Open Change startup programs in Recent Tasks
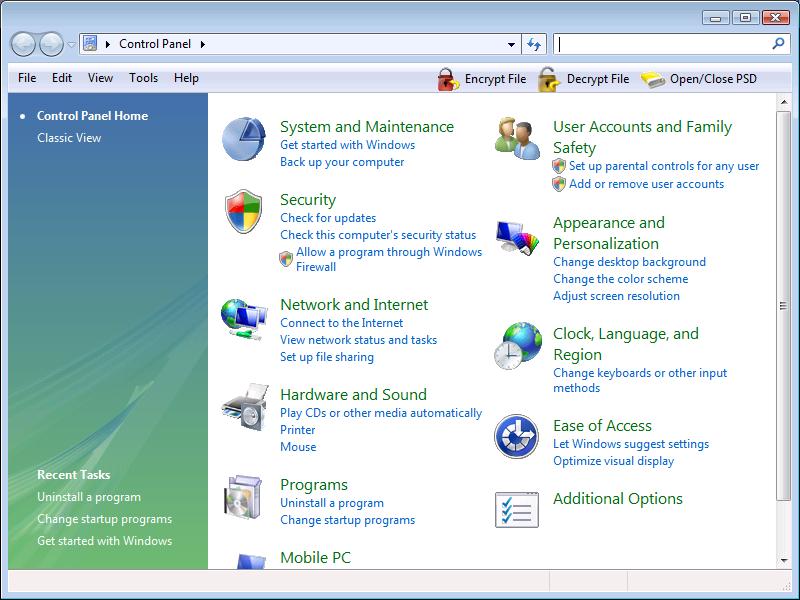Viewport: 800px width, 600px height. [105, 519]
